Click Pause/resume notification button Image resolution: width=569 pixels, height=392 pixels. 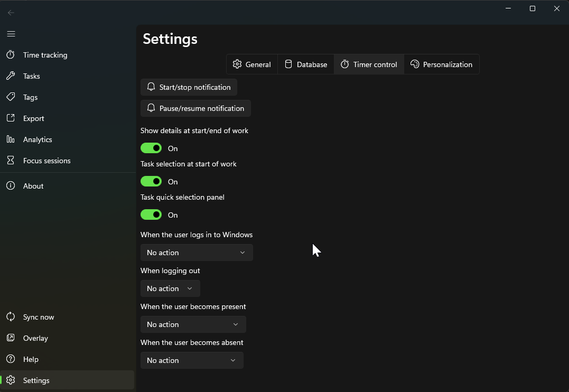click(x=195, y=108)
